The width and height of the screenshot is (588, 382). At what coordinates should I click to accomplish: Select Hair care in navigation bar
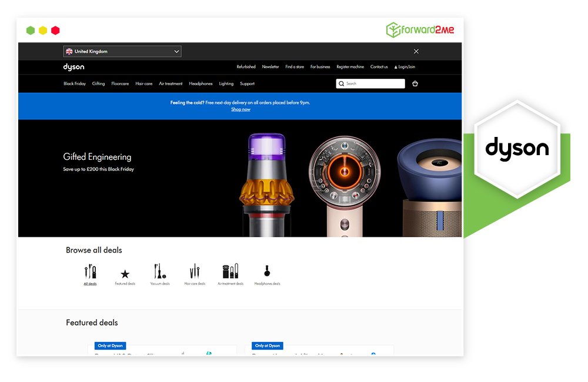(143, 83)
